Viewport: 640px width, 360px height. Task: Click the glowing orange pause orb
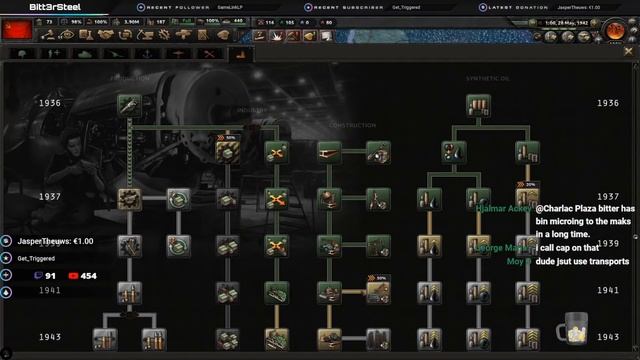point(615,31)
